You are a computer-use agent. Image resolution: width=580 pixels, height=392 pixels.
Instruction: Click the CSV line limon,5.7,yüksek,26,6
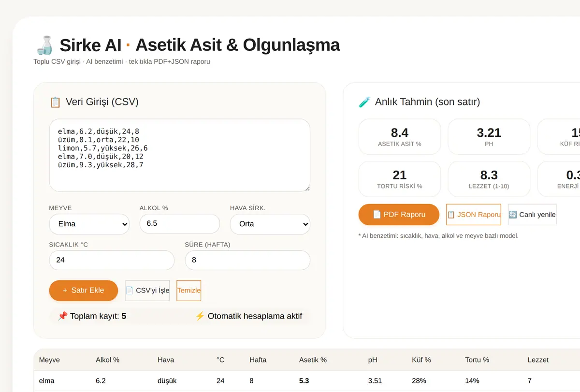point(103,148)
